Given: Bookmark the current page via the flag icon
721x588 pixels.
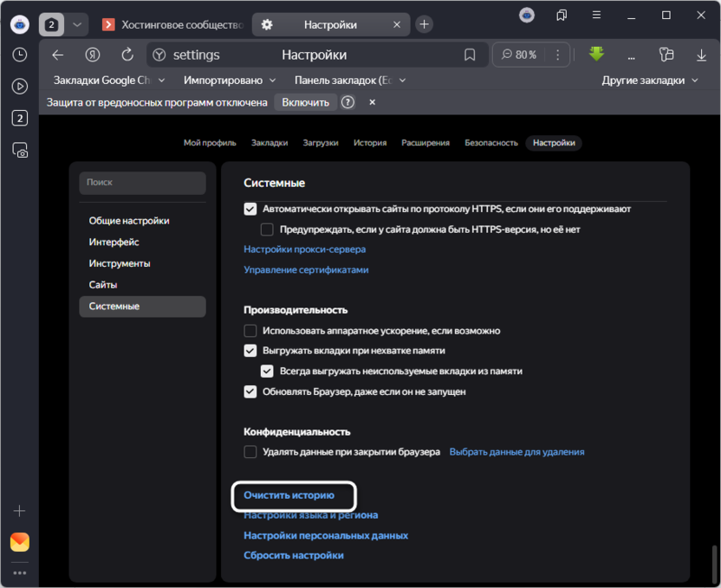Looking at the screenshot, I should point(470,54).
